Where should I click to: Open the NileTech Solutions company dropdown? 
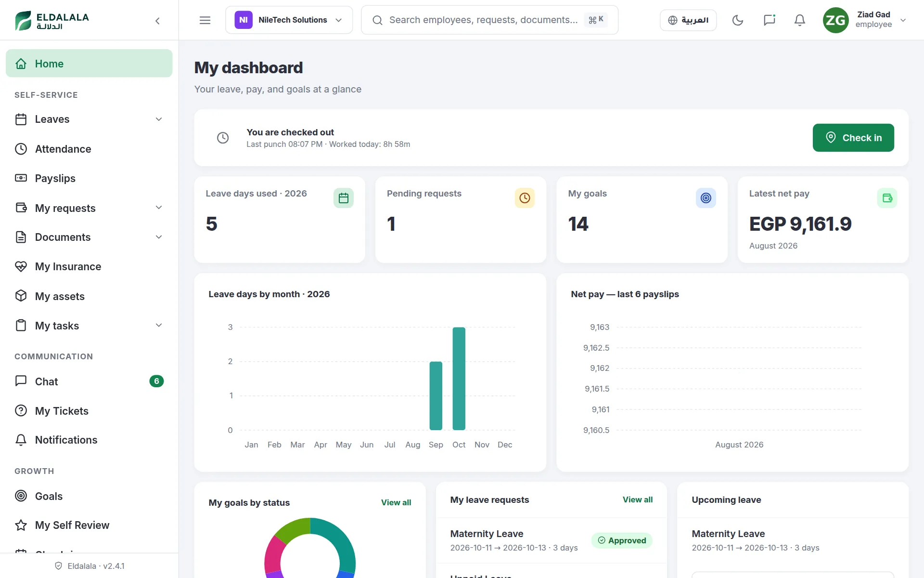[289, 20]
